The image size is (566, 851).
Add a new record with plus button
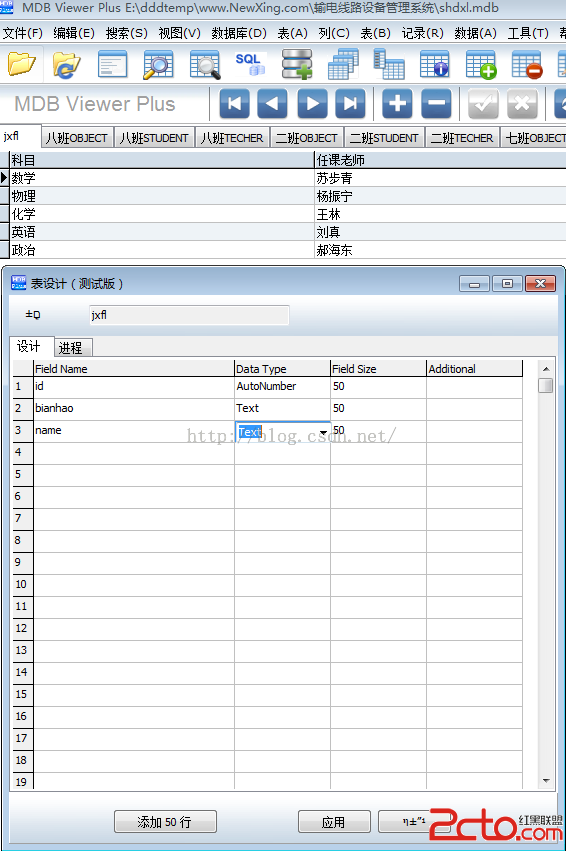pos(397,103)
